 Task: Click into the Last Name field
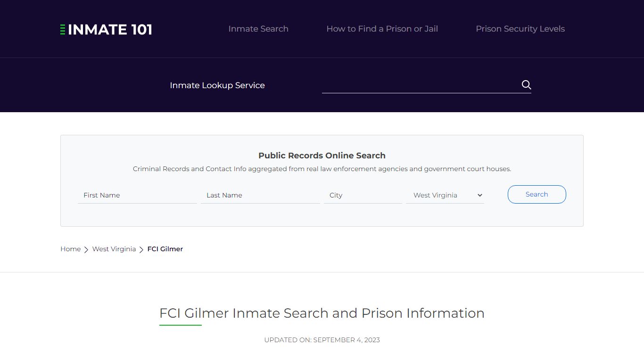pos(260,195)
